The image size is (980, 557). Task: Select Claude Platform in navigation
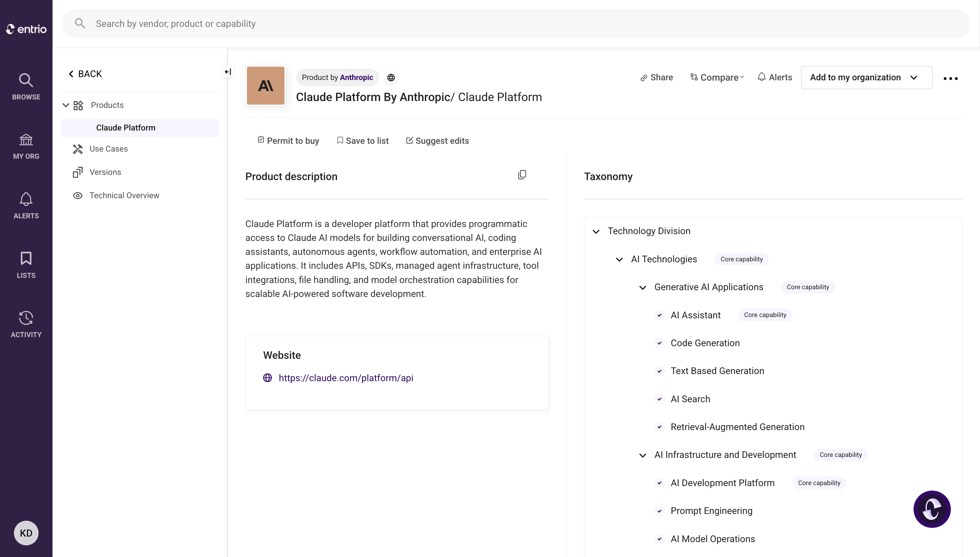[x=140, y=128]
